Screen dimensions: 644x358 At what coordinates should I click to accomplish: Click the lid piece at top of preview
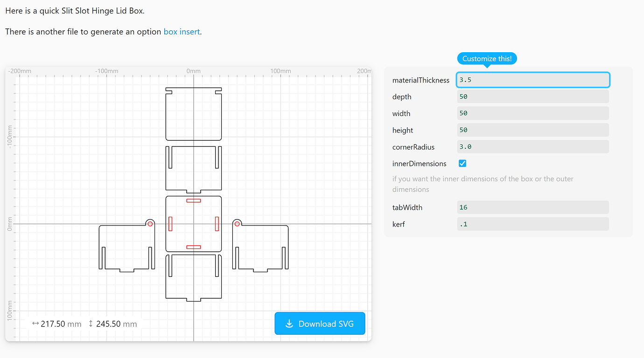[193, 113]
